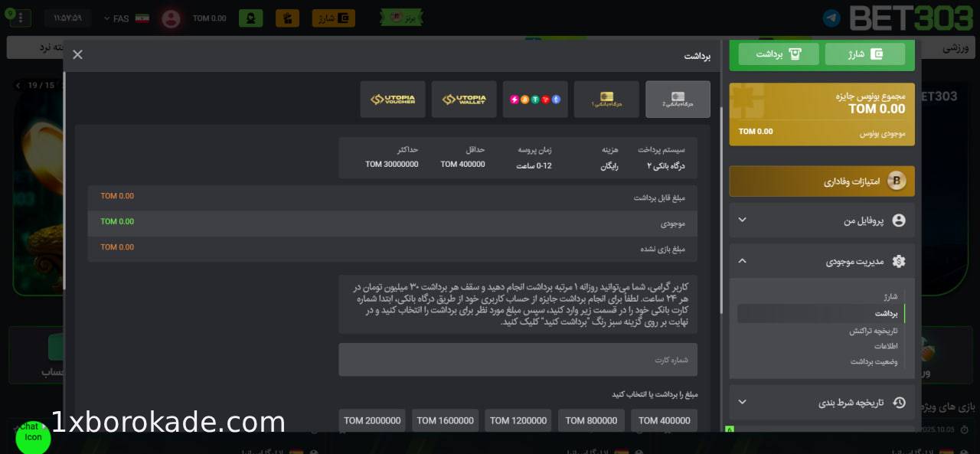The image size is (980, 454).
Task: Pick bank gateway 1 payment method
Action: (x=606, y=100)
